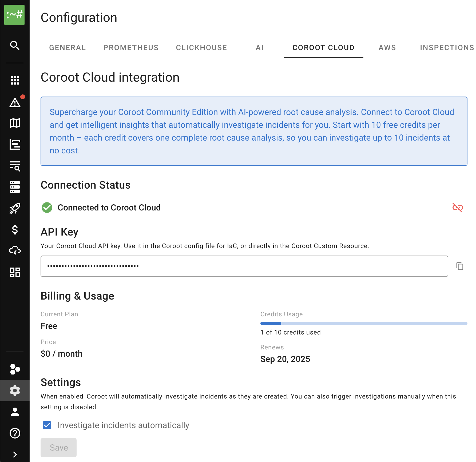Disconnect from Coroot Cloud red link icon
Viewport: 476px width, 462px height.
[x=458, y=208]
